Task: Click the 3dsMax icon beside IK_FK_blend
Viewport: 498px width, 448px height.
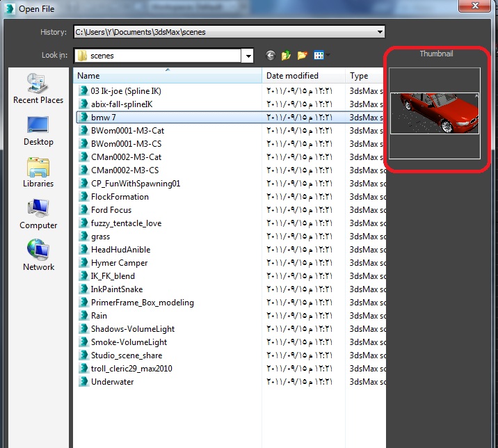Action: point(83,275)
